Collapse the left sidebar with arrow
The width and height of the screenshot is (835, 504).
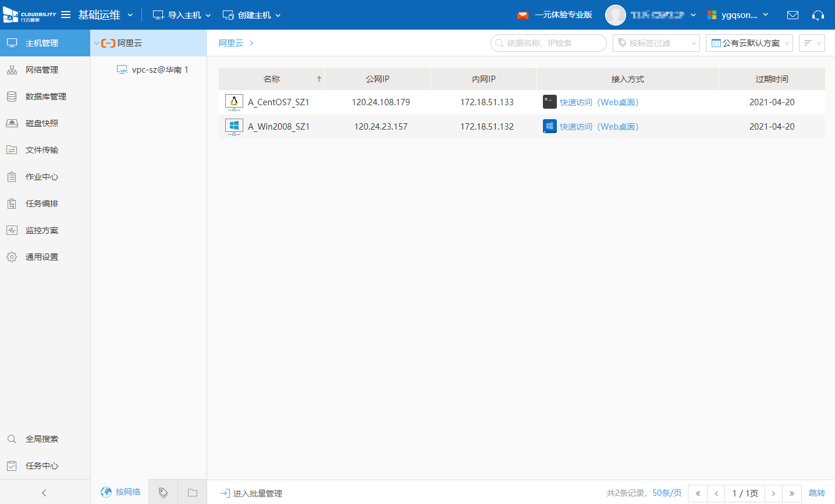pos(44,492)
